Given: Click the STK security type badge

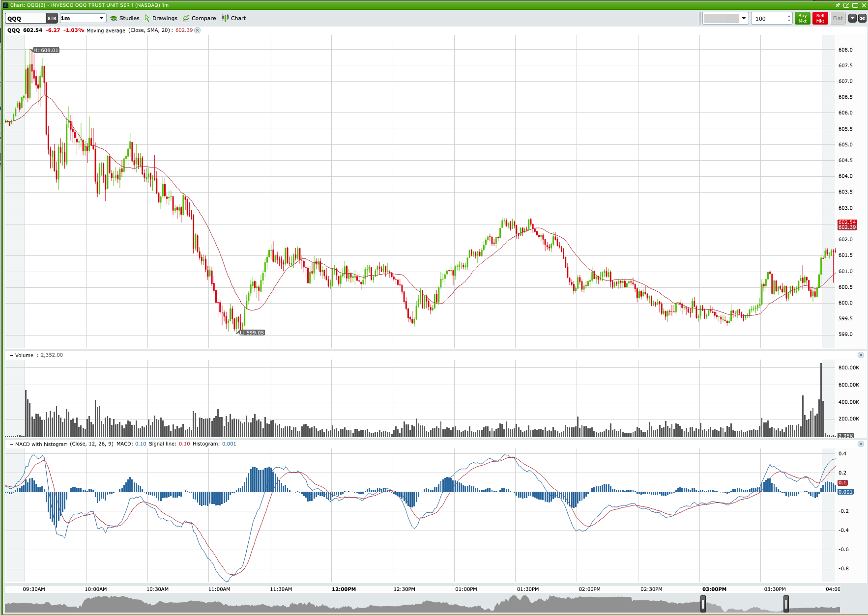Looking at the screenshot, I should pyautogui.click(x=52, y=18).
